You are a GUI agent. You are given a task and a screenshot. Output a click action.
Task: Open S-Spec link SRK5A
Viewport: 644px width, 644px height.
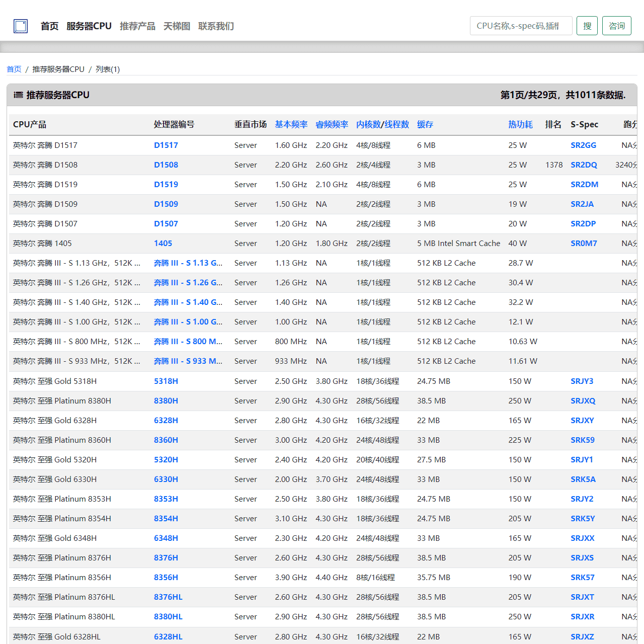(583, 479)
